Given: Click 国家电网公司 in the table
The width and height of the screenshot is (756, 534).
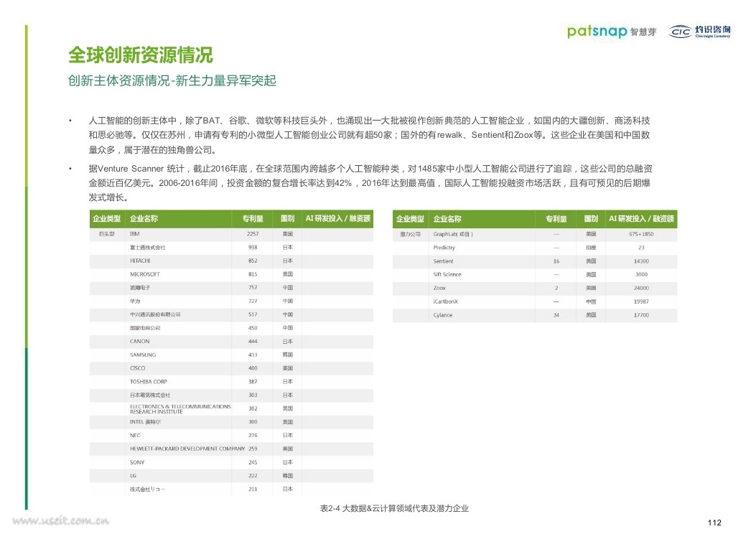Looking at the screenshot, I should (144, 328).
